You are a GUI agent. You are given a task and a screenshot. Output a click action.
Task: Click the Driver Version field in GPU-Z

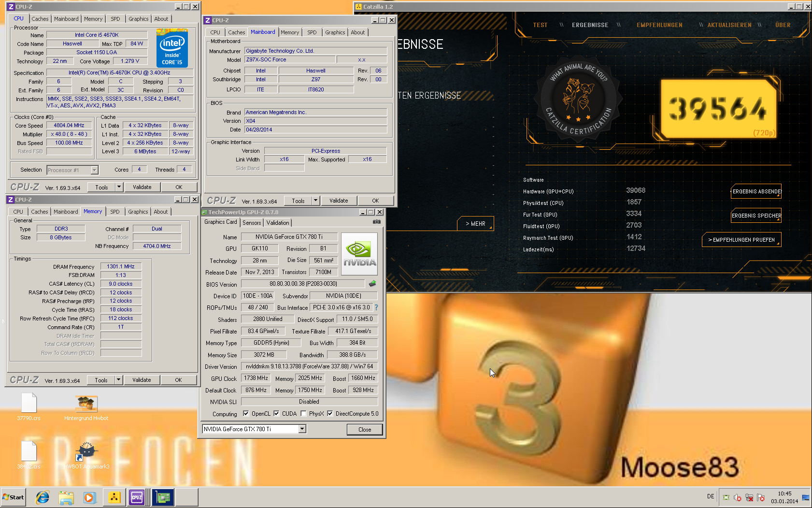pos(309,366)
